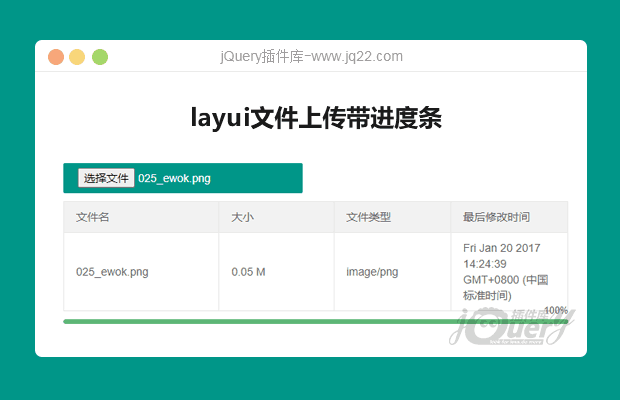620x400 pixels.
Task: Click the image/png file type cell
Action: [x=372, y=271]
